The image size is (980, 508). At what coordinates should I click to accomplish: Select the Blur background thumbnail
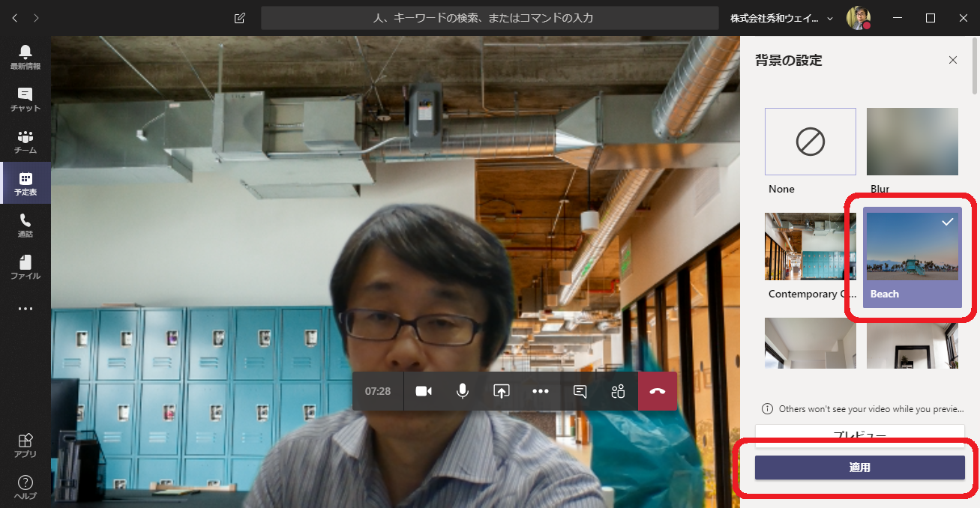click(x=912, y=142)
